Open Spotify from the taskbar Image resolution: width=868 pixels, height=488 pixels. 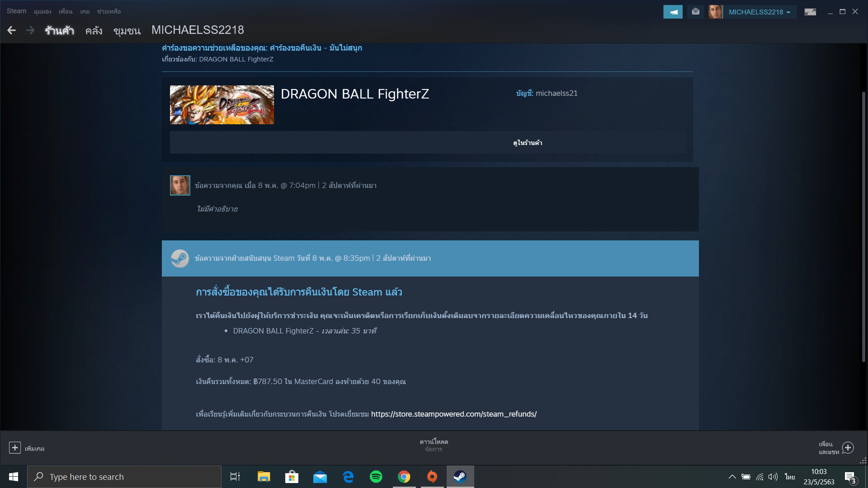[376, 477]
